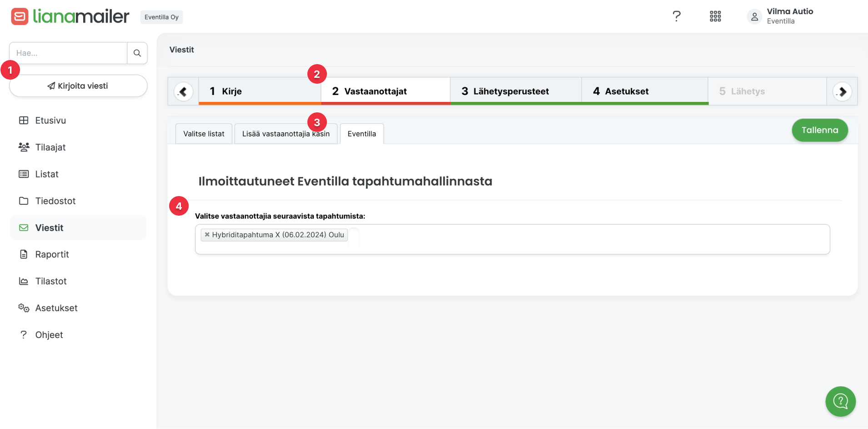Image resolution: width=868 pixels, height=429 pixels.
Task: Click the Tiedostot folder icon
Action: pyautogui.click(x=24, y=201)
